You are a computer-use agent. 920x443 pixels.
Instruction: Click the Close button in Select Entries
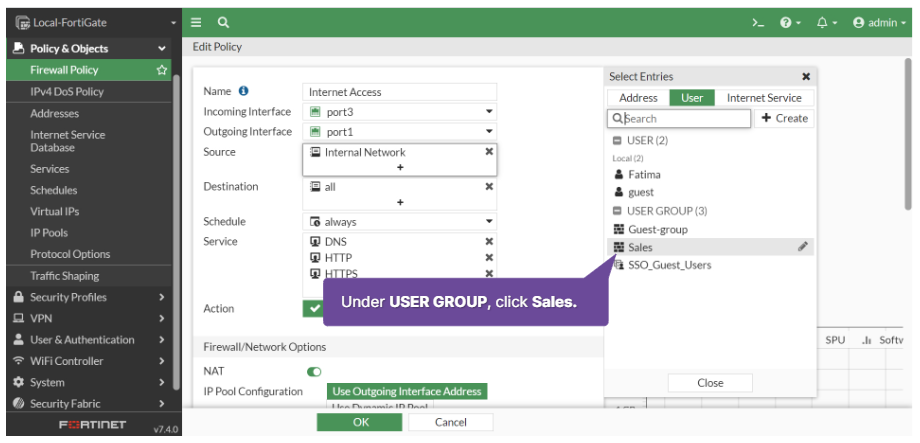pyautogui.click(x=710, y=383)
